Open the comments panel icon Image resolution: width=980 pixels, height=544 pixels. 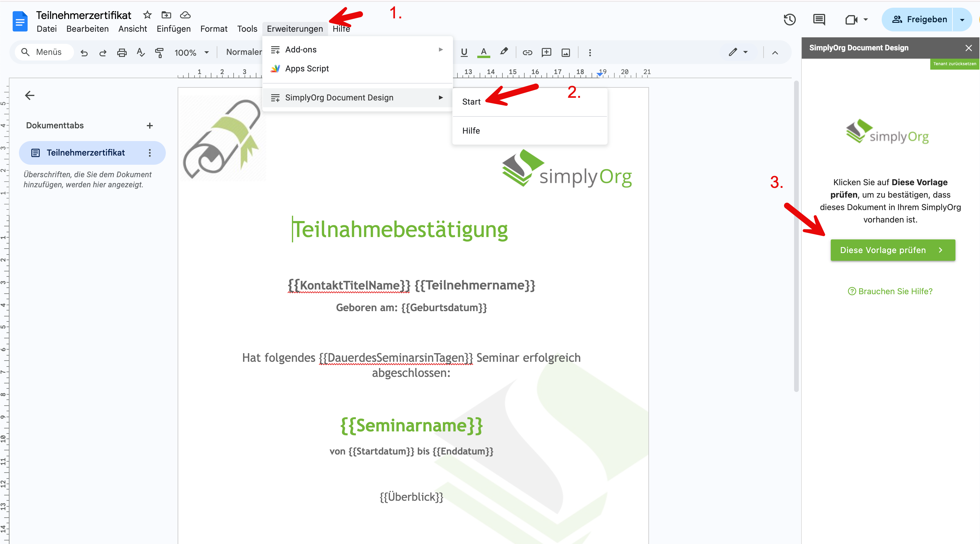[x=819, y=20]
